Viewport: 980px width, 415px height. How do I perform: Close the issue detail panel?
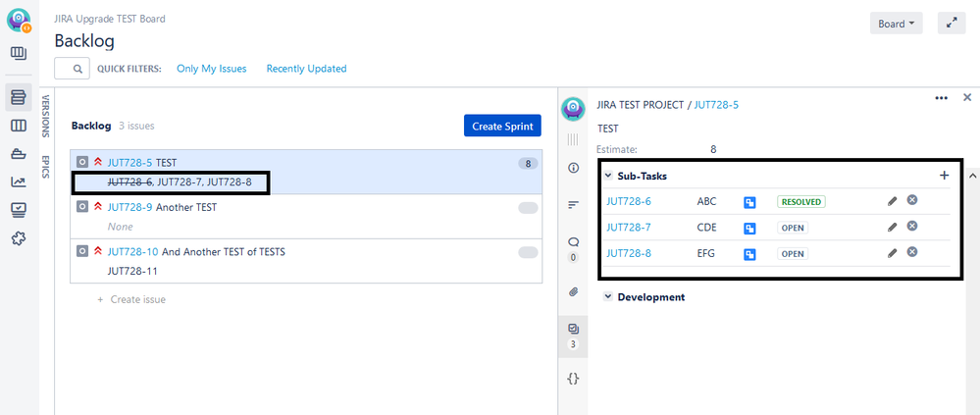point(967,97)
